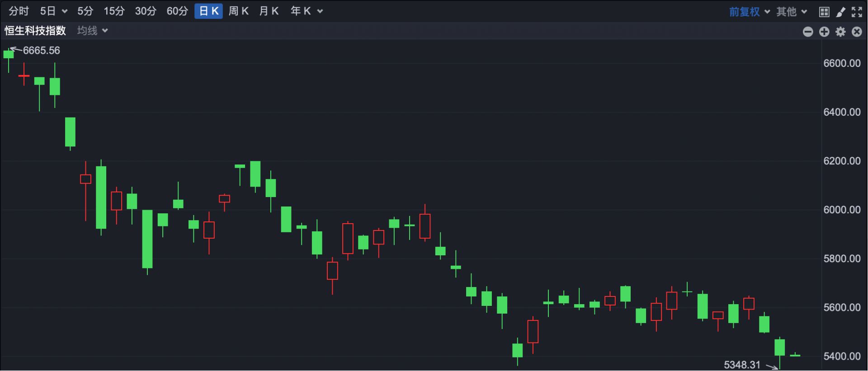This screenshot has height=371, width=868.
Task: Zoom out chart with minus icon
Action: click(x=808, y=32)
